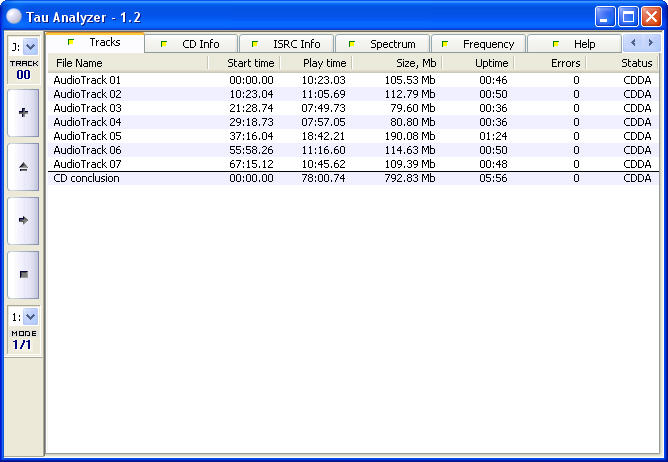Open the J: drive selection dropdown
The width and height of the screenshot is (668, 462).
pyautogui.click(x=30, y=47)
